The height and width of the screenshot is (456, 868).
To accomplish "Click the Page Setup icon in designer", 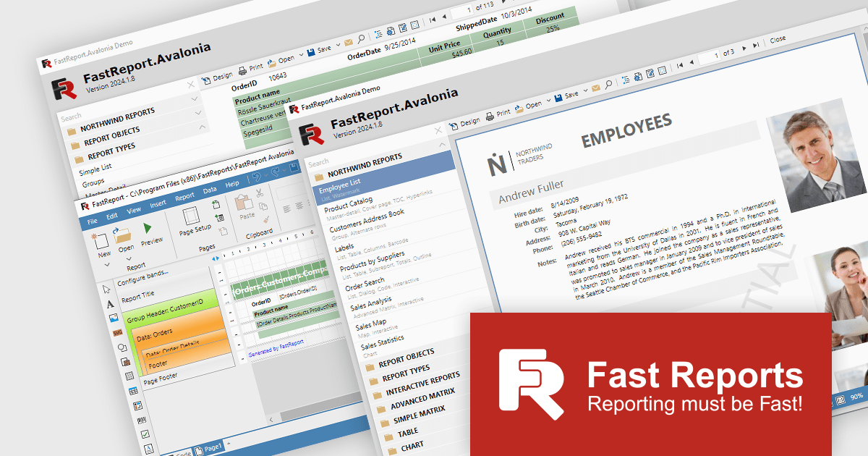I will click(x=190, y=216).
